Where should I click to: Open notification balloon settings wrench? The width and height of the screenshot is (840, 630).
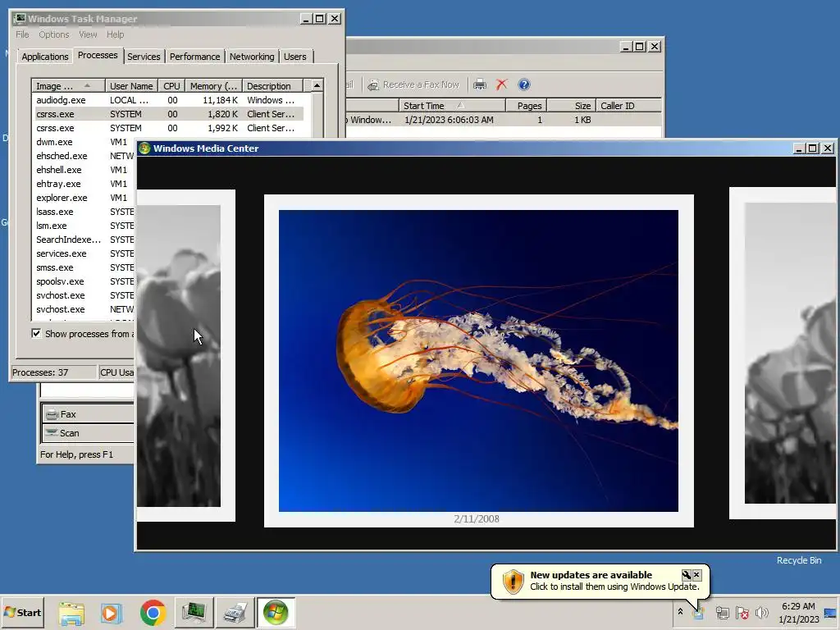[687, 575]
